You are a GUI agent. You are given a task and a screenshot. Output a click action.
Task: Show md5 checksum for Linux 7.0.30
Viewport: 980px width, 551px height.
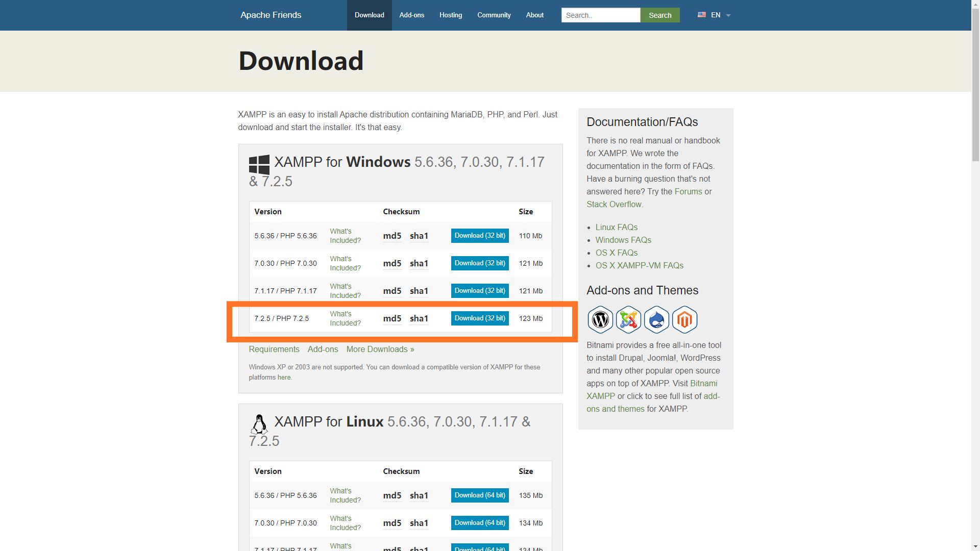point(392,523)
